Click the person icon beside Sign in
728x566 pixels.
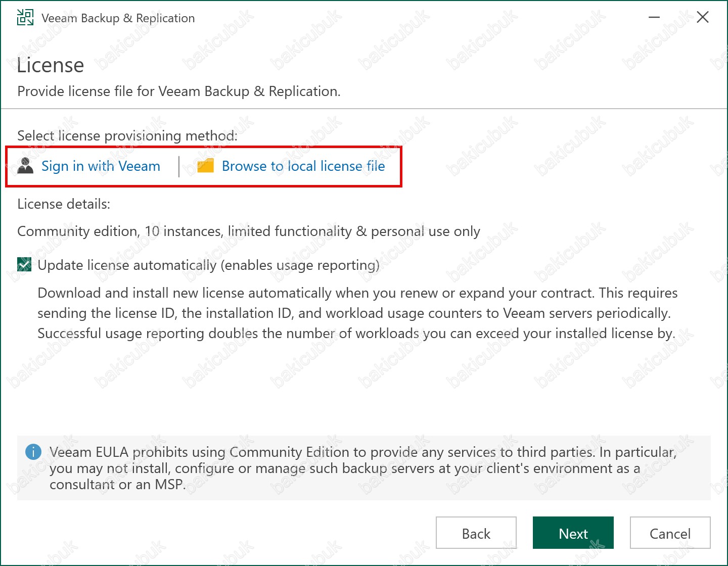(x=25, y=166)
